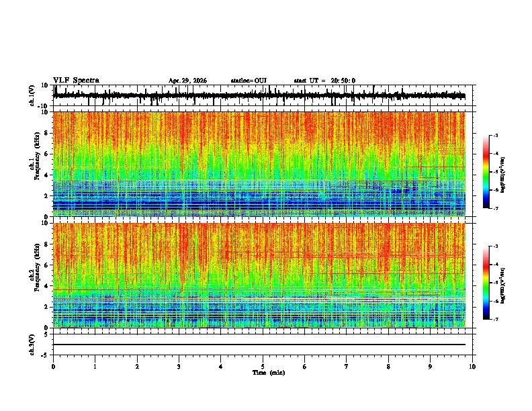This screenshot has height=411, width=532.
Task: Select the Time (min) axis label
Action: pyautogui.click(x=269, y=373)
